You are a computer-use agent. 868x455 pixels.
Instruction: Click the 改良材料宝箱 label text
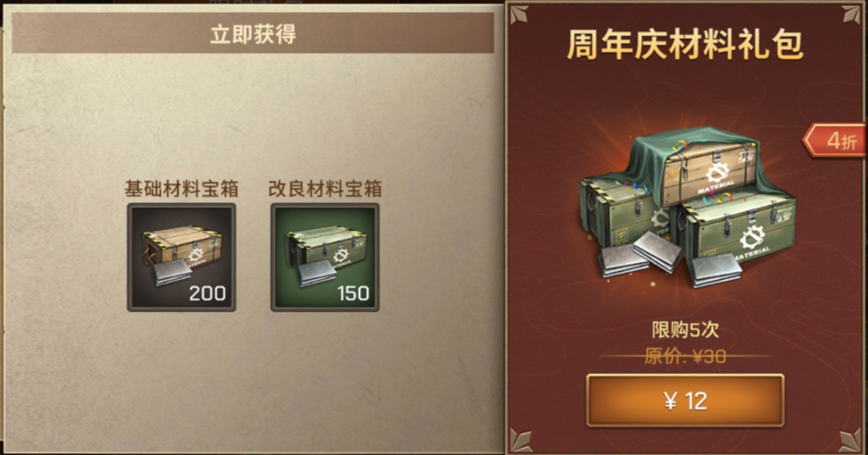pyautogui.click(x=325, y=189)
